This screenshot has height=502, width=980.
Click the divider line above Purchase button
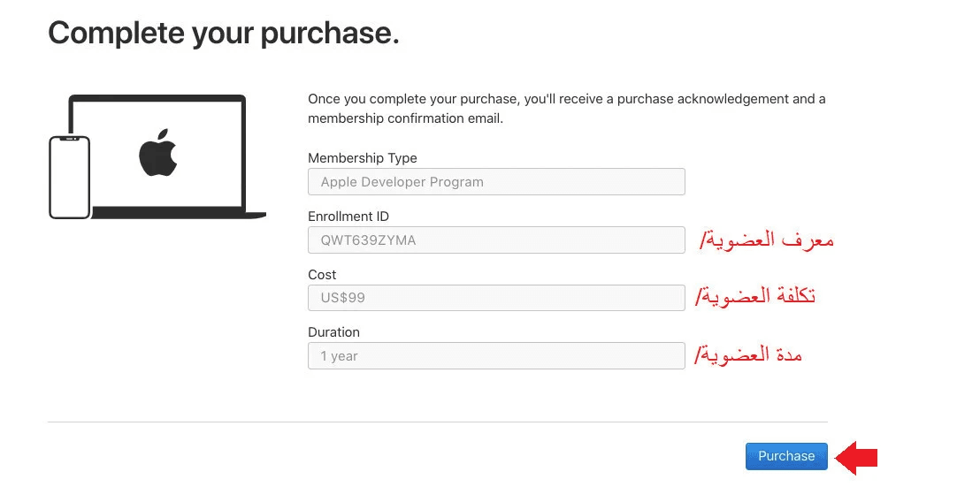click(x=437, y=422)
